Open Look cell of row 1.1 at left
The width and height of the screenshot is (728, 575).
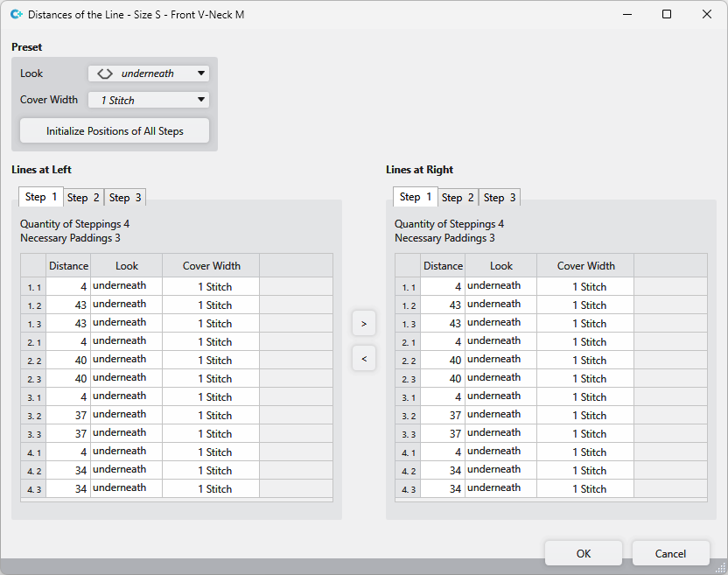(126, 286)
